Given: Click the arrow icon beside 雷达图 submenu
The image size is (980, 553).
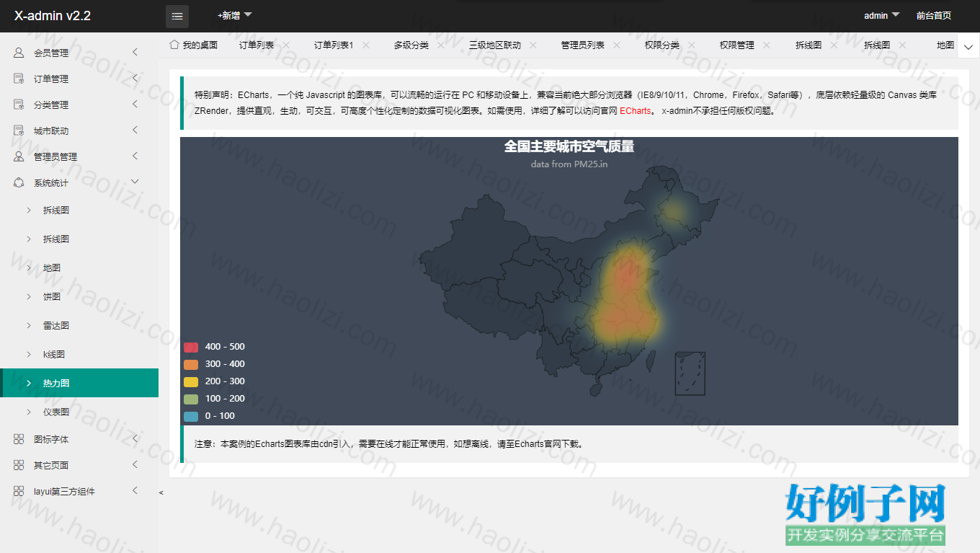Looking at the screenshot, I should (29, 325).
